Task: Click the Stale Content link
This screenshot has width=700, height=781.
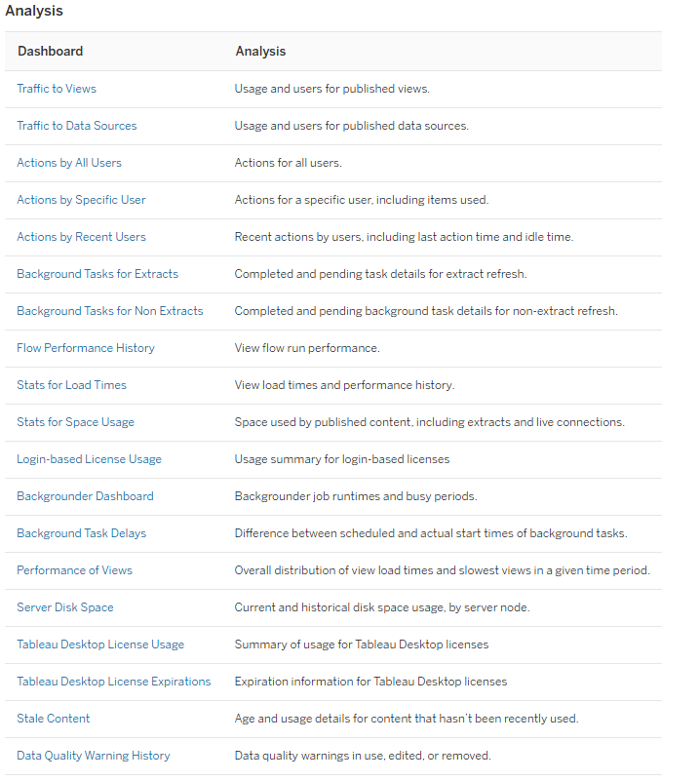Action: coord(54,719)
